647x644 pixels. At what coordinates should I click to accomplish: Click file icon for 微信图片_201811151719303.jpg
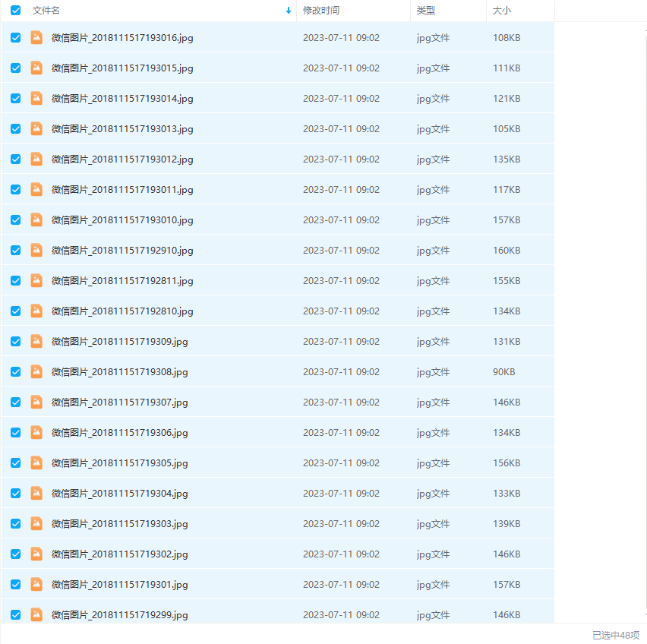(36, 523)
